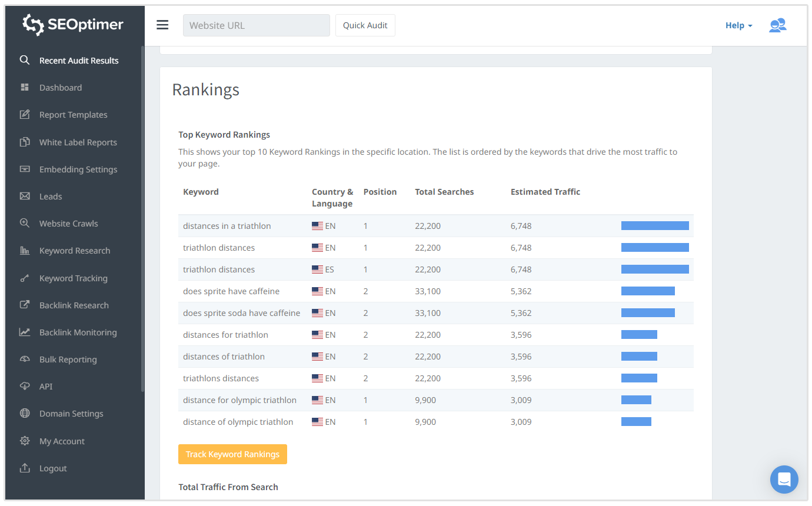
Task: Open the Embedding Settings panel
Action: pos(78,169)
